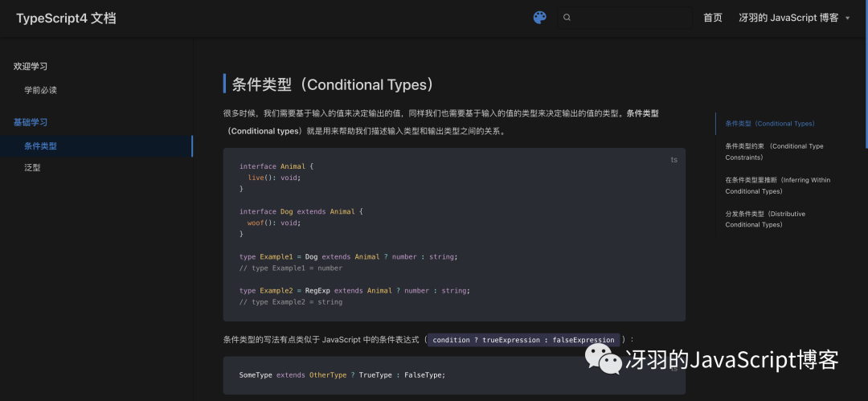The height and width of the screenshot is (401, 868).
Task: Open the color theme palette icon
Action: click(x=540, y=18)
